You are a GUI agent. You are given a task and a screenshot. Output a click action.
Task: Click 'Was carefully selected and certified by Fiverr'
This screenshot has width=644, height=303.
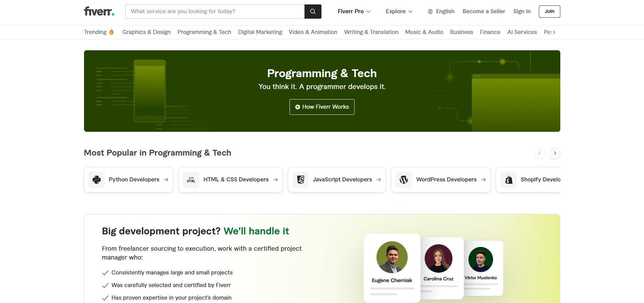171,285
